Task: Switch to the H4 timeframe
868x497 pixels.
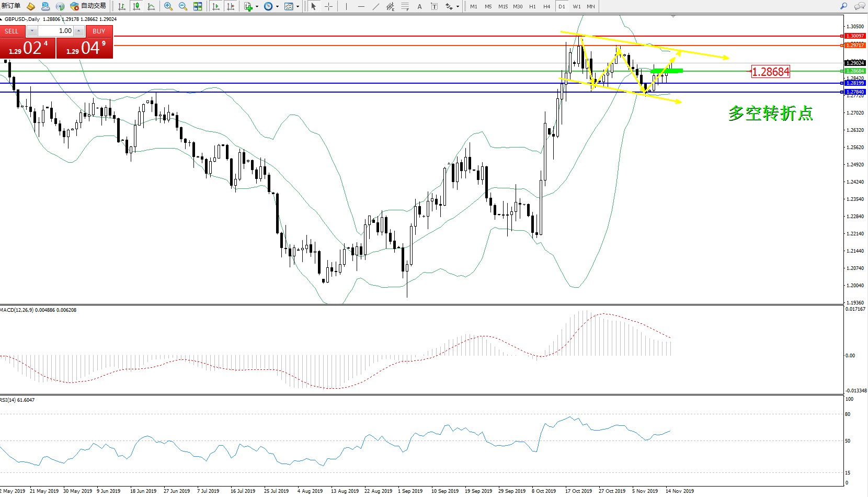Action: (x=546, y=6)
